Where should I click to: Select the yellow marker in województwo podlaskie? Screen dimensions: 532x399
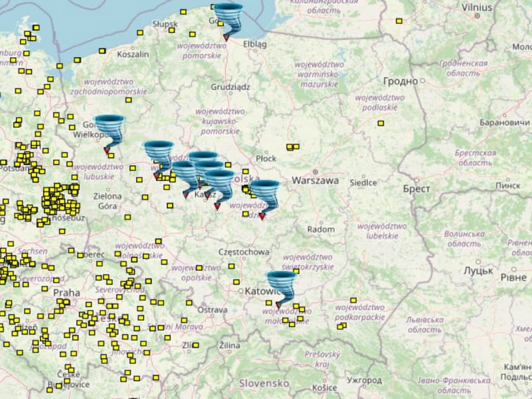click(x=381, y=123)
